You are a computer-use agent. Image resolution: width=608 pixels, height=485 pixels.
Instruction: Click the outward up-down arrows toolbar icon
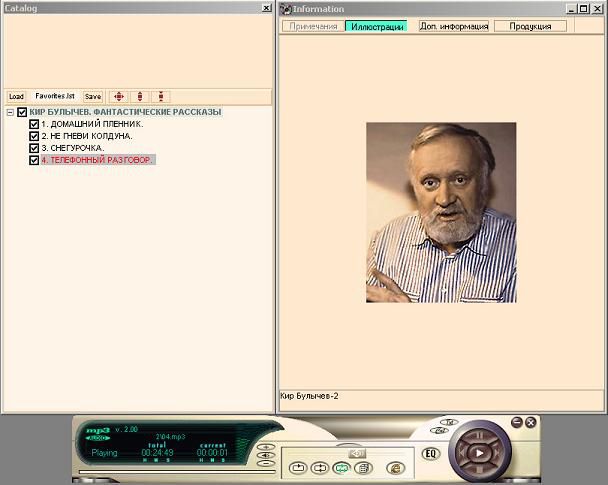pyautogui.click(x=140, y=97)
